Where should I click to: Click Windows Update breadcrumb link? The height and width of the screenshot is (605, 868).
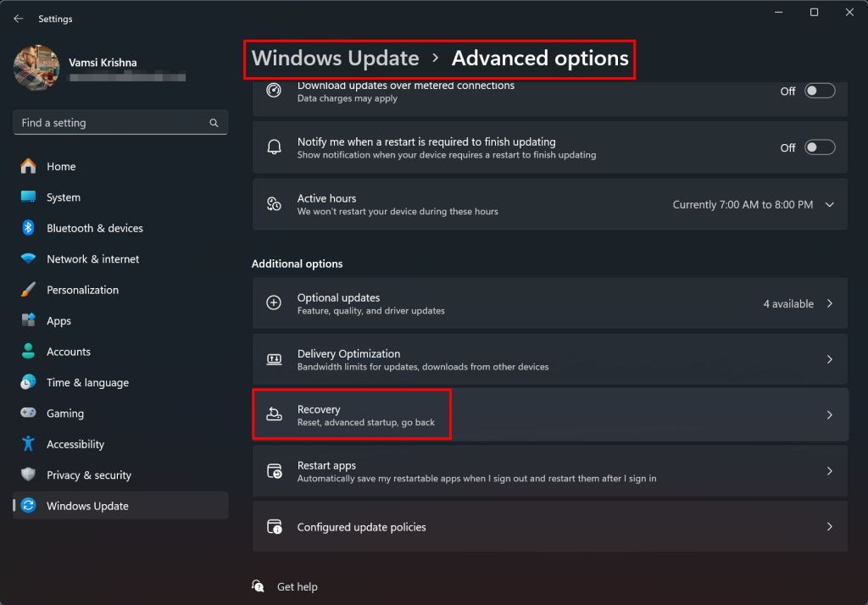(335, 58)
